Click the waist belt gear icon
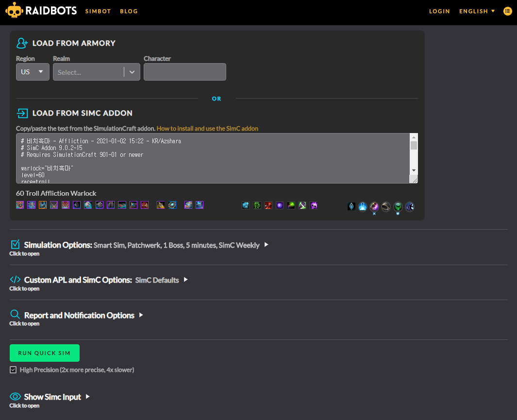The height and width of the screenshot is (420, 517). pos(99,205)
